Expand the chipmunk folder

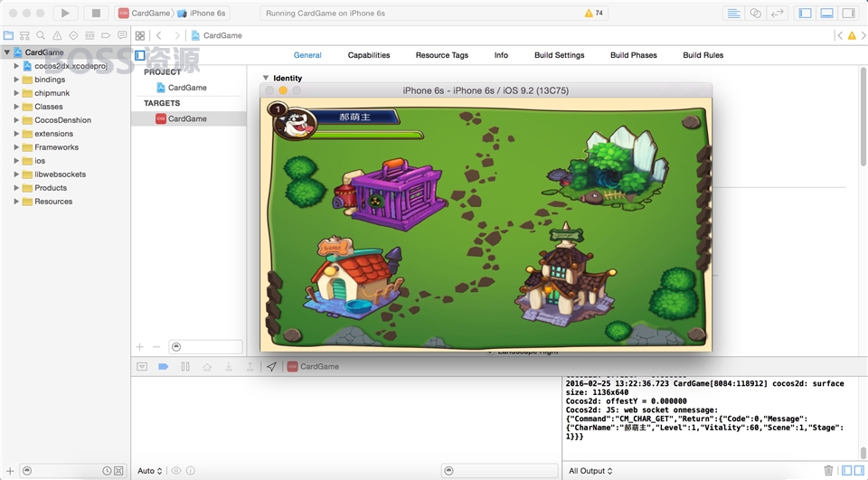(x=16, y=93)
